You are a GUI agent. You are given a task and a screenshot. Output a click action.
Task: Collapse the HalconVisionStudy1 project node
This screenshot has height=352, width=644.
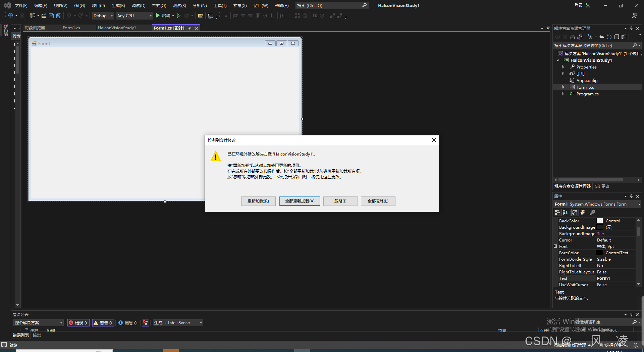557,60
